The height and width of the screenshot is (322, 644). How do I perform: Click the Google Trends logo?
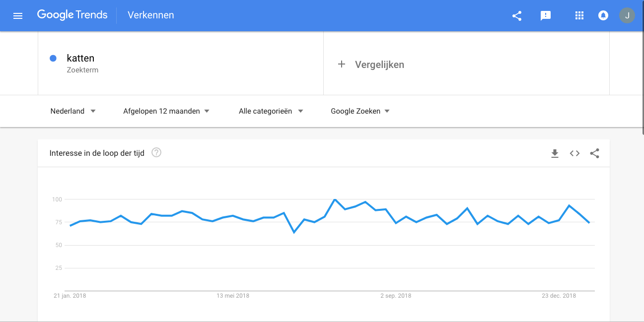click(72, 15)
